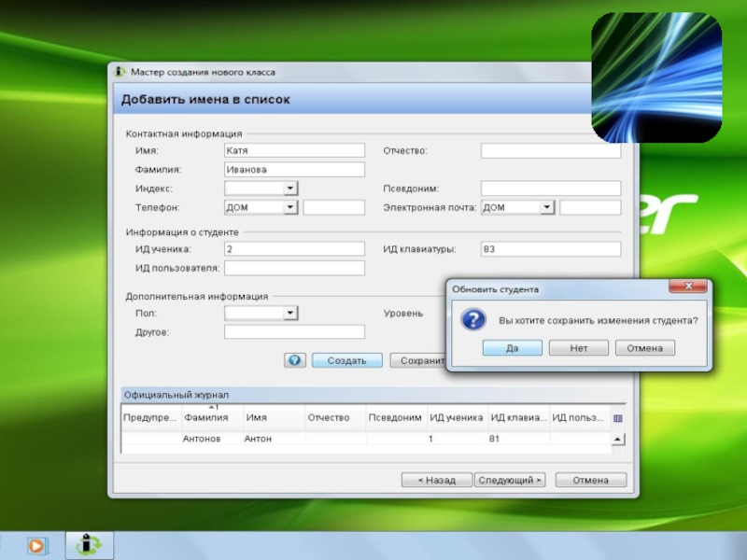Click the green info app icon in taskbar
Screen dimensions: 747x560
(90, 545)
